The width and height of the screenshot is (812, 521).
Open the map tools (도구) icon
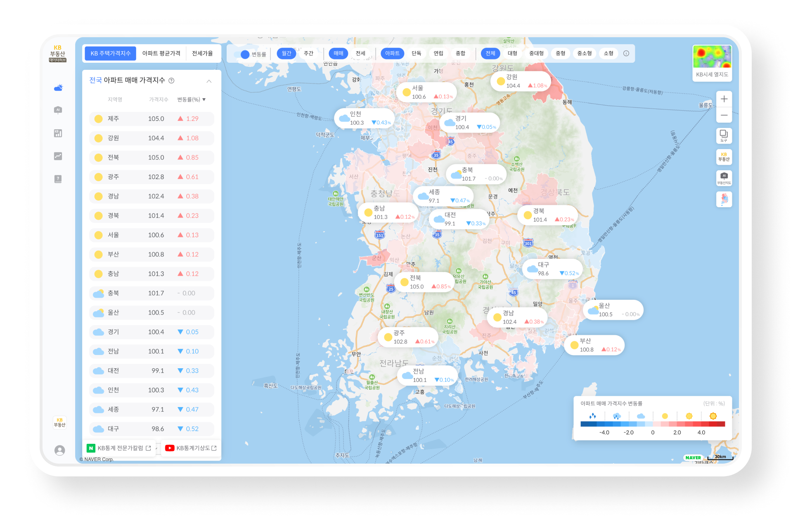pyautogui.click(x=724, y=135)
